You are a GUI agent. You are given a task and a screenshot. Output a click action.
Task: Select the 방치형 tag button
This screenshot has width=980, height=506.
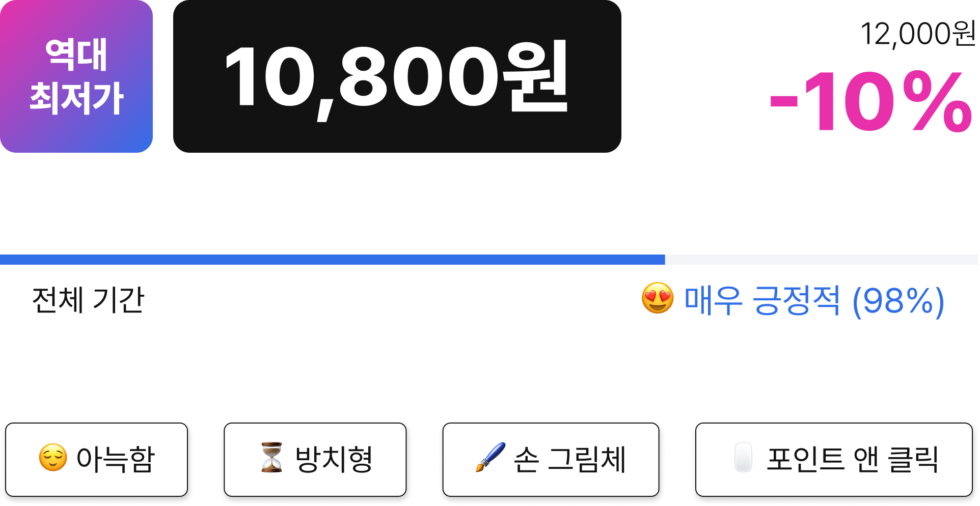[x=315, y=460]
